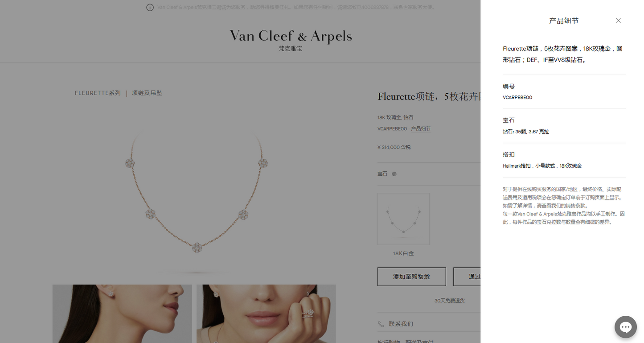This screenshot has height=343, width=644.
Task: Open the FLEURETTE系列 breadcrumb link
Action: (x=98, y=93)
